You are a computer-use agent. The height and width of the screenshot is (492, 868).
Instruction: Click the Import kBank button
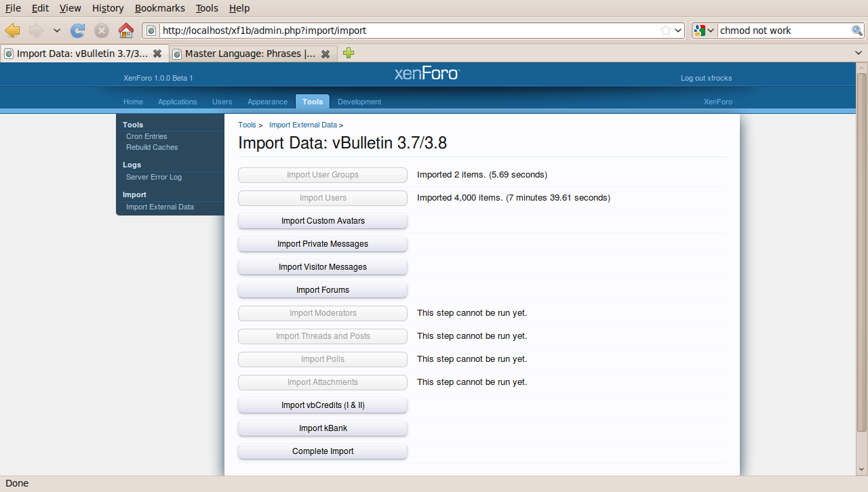[x=323, y=428]
